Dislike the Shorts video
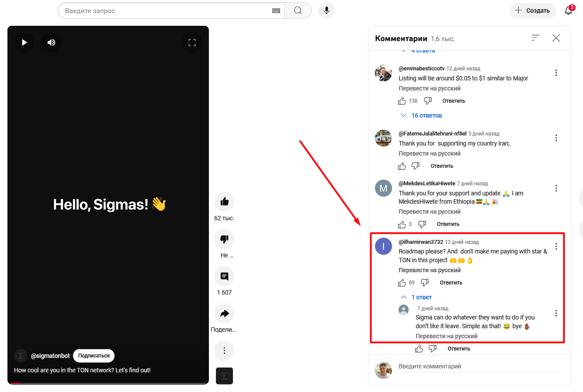This screenshot has height=392, width=583. (224, 239)
